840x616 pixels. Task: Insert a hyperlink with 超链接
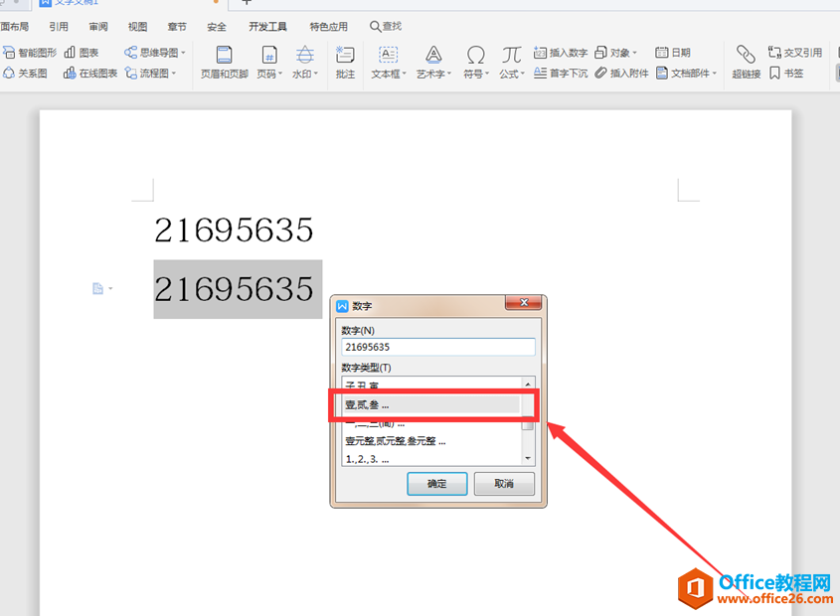coord(747,63)
